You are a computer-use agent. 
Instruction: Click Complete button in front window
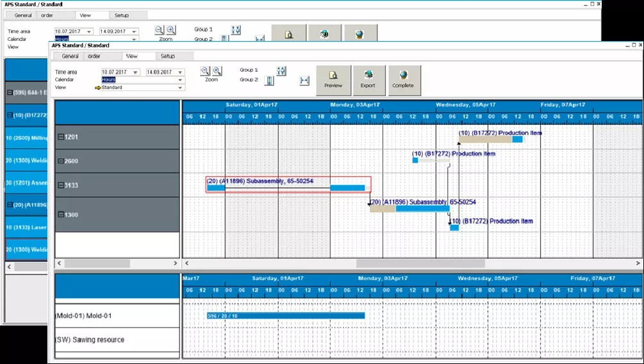(403, 79)
